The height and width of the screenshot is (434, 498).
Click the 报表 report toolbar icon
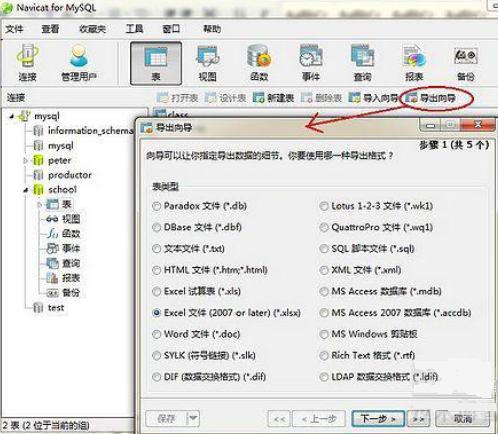pyautogui.click(x=414, y=63)
